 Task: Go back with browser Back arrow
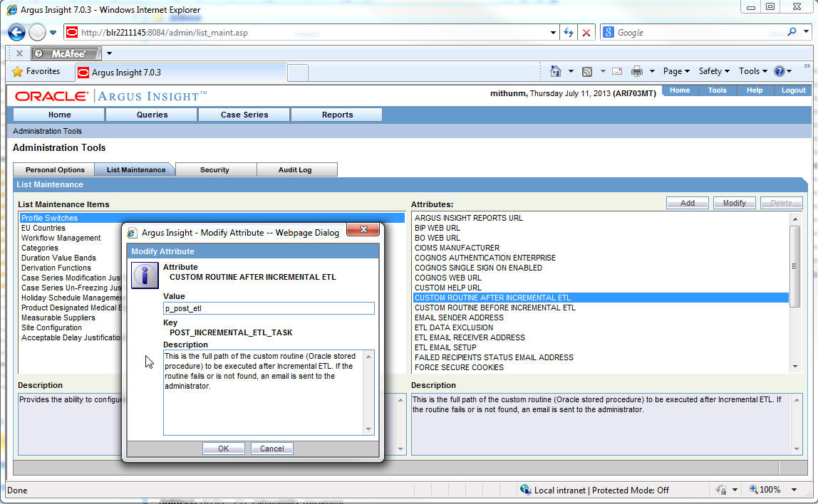[x=16, y=32]
